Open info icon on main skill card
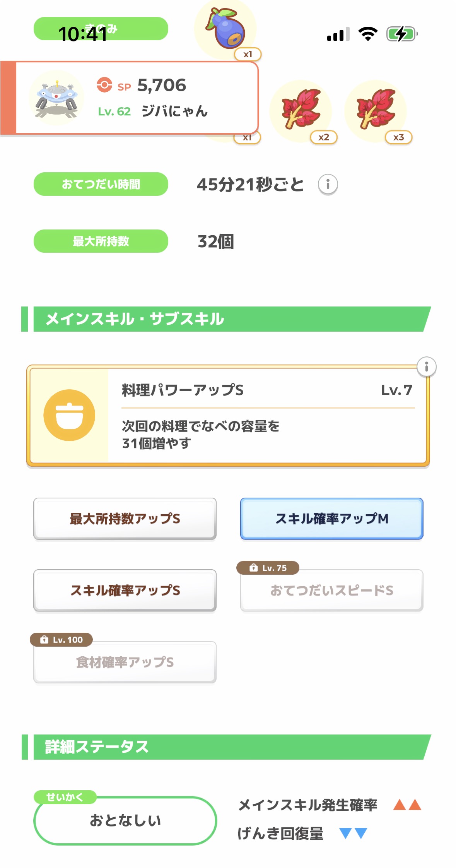 pos(426,366)
